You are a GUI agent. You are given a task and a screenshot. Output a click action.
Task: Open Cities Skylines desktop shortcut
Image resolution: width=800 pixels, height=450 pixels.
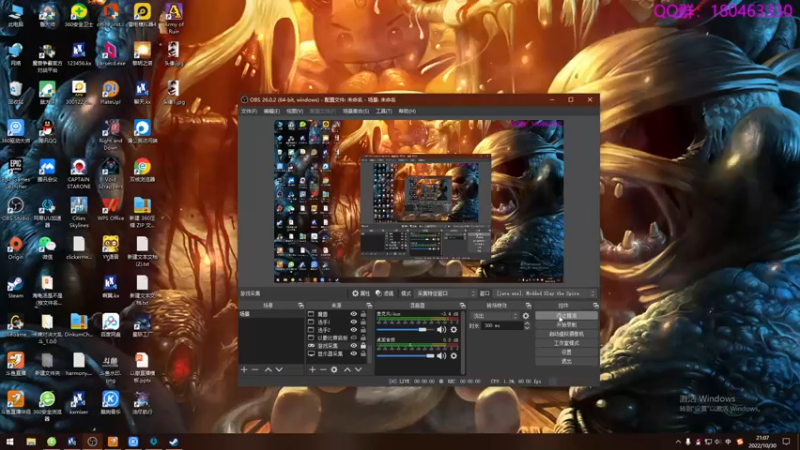(x=79, y=212)
